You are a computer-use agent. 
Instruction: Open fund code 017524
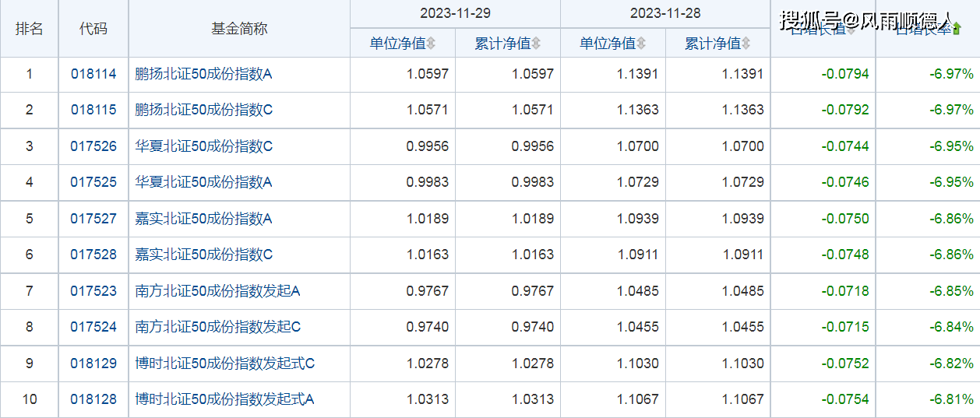point(93,327)
